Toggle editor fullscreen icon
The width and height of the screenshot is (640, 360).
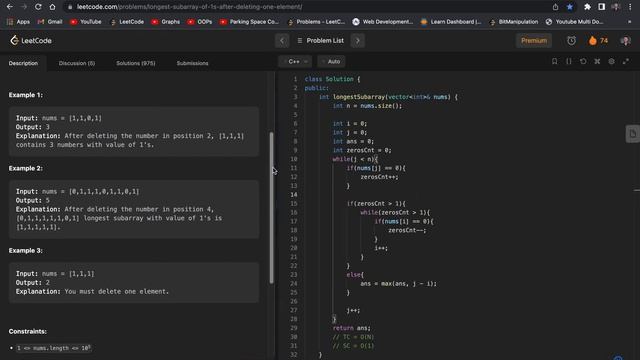[626, 61]
